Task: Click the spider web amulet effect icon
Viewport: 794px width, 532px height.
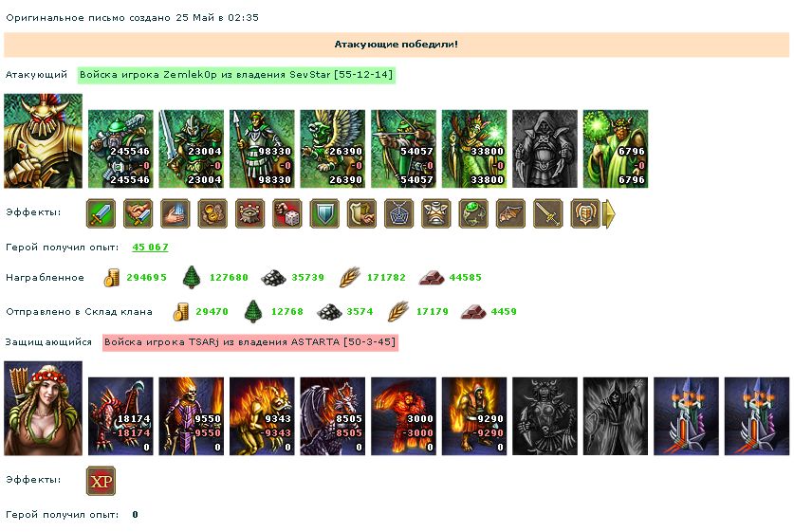Action: (x=399, y=213)
